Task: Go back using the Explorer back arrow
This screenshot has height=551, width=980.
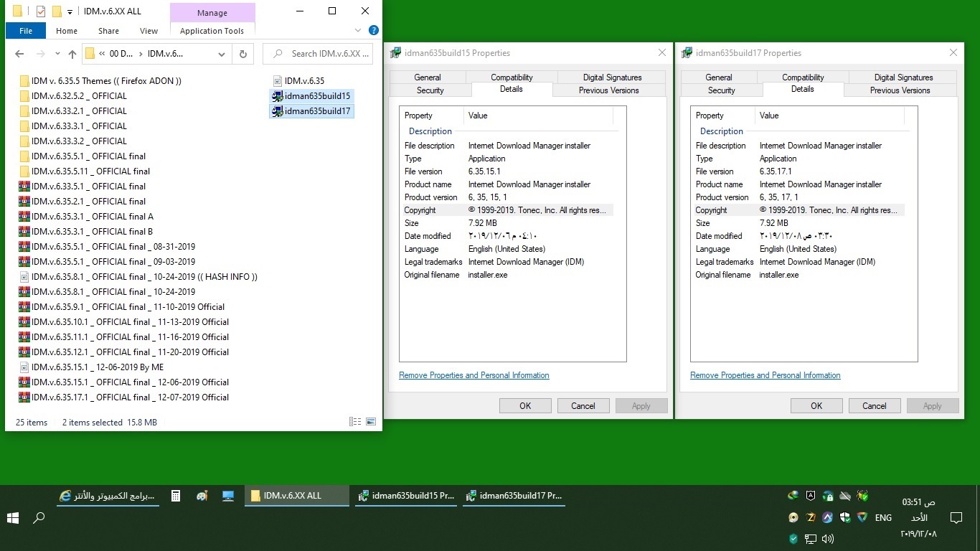Action: point(19,54)
